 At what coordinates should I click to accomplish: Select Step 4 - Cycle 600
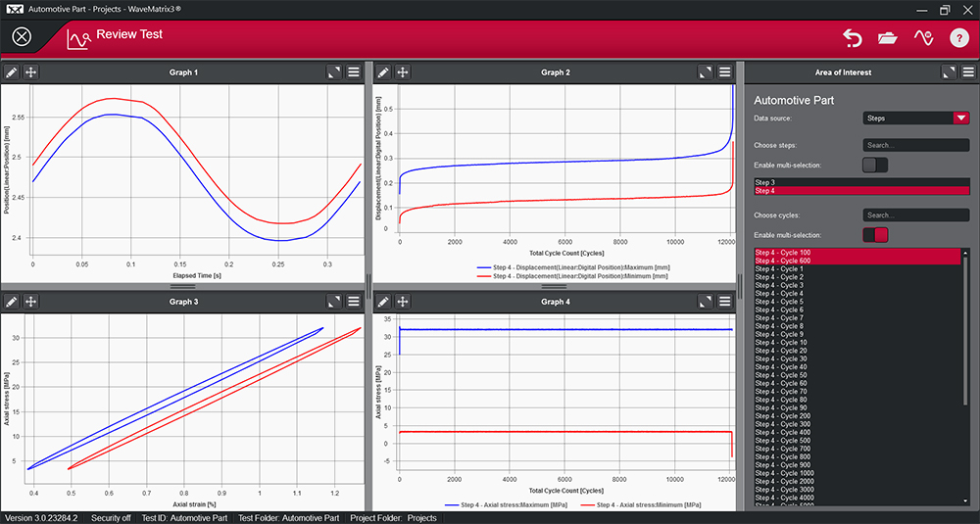pos(857,261)
